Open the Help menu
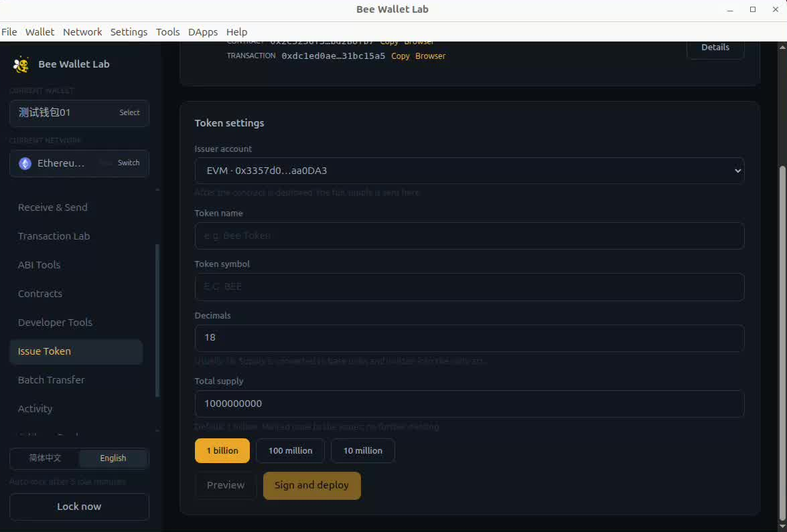 point(237,32)
